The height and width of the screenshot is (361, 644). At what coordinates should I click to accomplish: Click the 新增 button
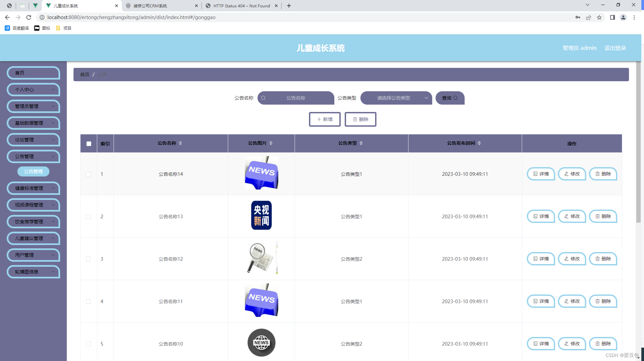(x=325, y=119)
